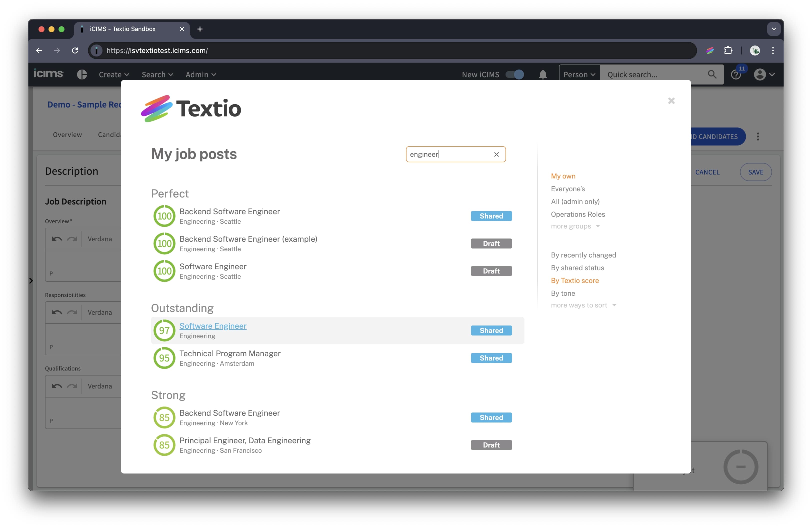Click the Demo - Sample Req title link
This screenshot has width=812, height=528.
[84, 104]
